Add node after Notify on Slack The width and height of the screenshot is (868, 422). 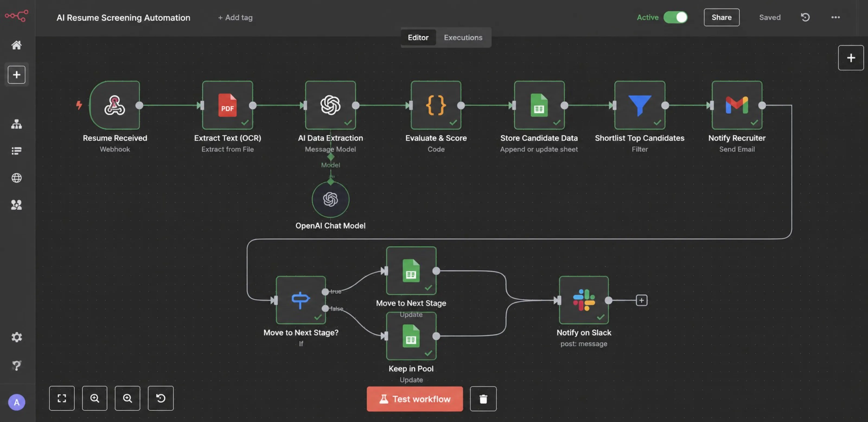(x=641, y=300)
